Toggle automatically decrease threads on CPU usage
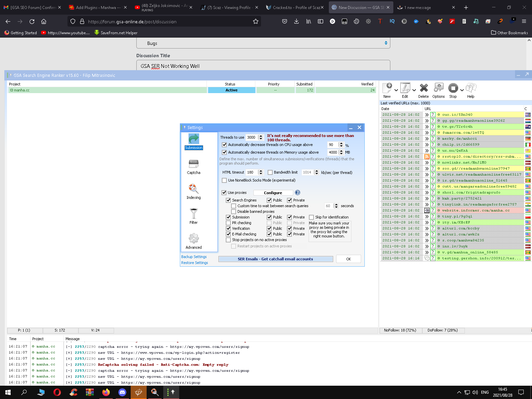 (x=224, y=145)
